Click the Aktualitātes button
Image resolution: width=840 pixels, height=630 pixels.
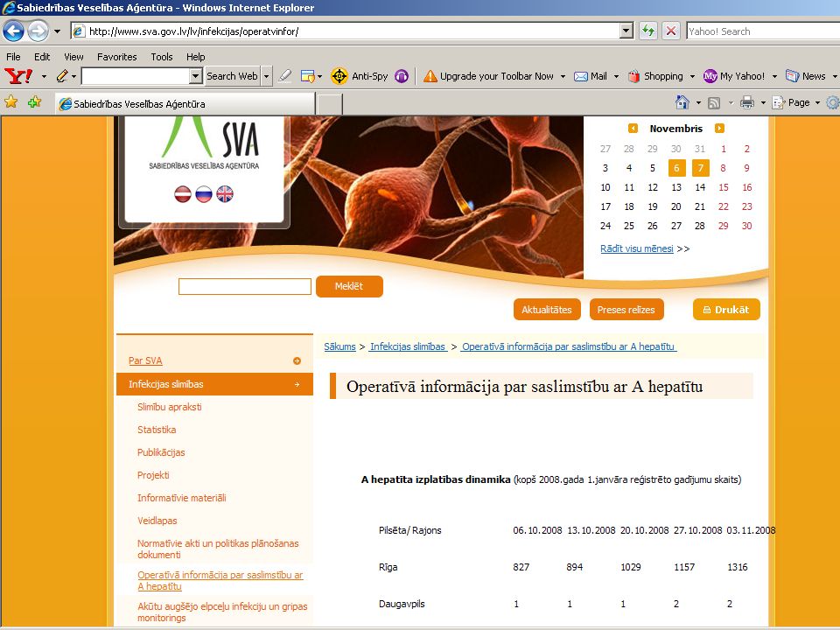coord(547,310)
